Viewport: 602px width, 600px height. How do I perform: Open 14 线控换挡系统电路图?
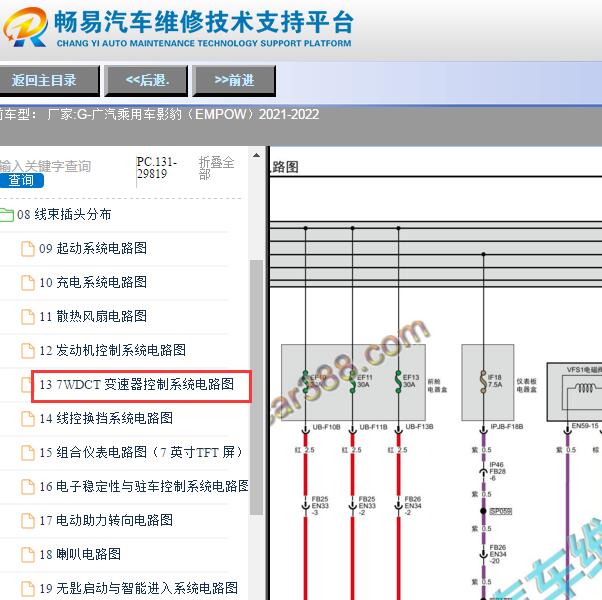pos(106,418)
